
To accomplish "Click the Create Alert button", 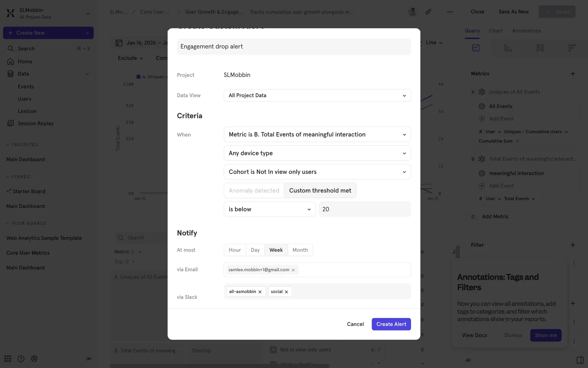I will pyautogui.click(x=391, y=324).
